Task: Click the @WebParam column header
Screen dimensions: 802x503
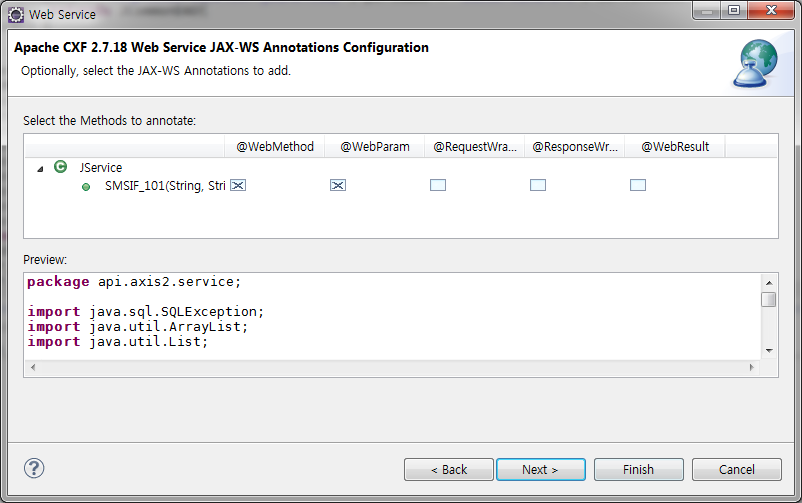Action: click(x=374, y=147)
